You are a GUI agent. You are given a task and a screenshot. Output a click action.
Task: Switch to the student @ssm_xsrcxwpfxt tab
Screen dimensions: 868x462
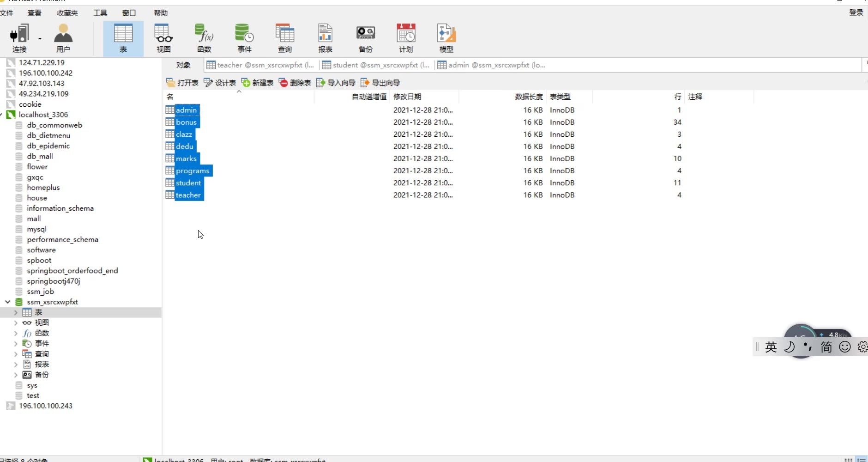point(376,65)
